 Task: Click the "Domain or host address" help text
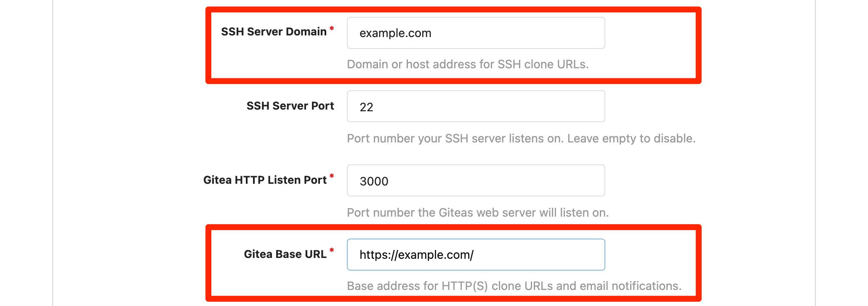(x=467, y=64)
